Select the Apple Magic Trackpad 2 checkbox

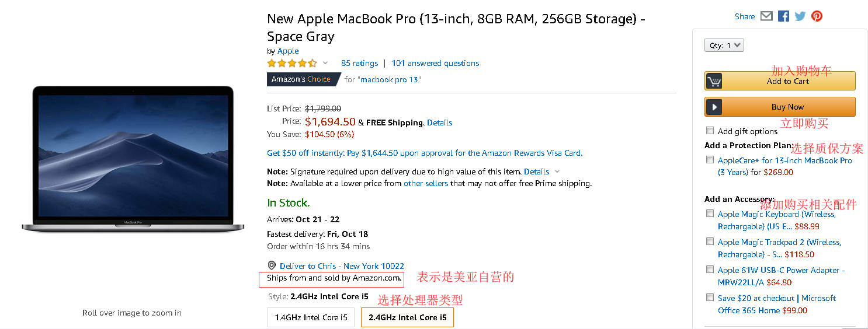tap(710, 242)
